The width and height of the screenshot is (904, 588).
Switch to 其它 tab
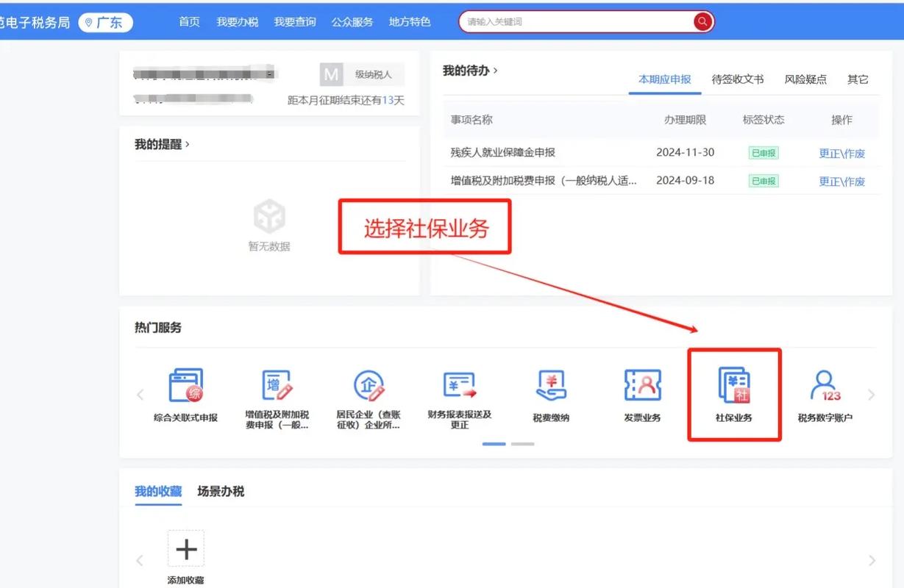pos(858,79)
